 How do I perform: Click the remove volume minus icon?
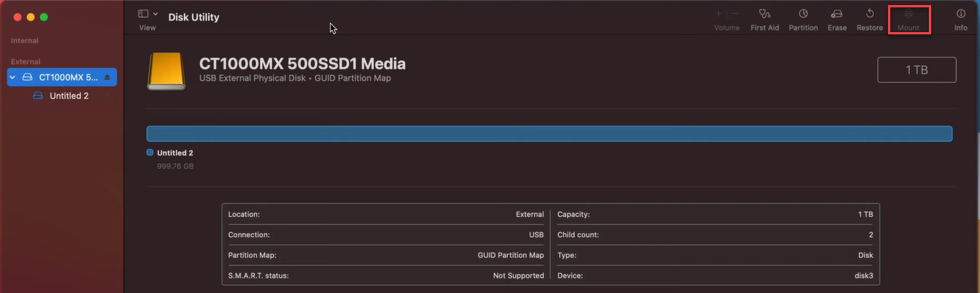tap(736, 14)
